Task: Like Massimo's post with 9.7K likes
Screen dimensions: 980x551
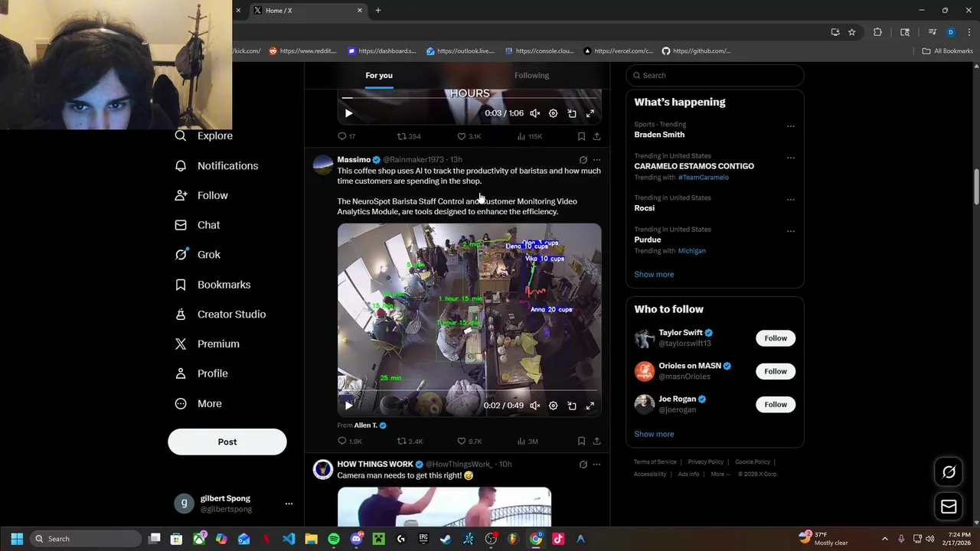Action: tap(469, 441)
